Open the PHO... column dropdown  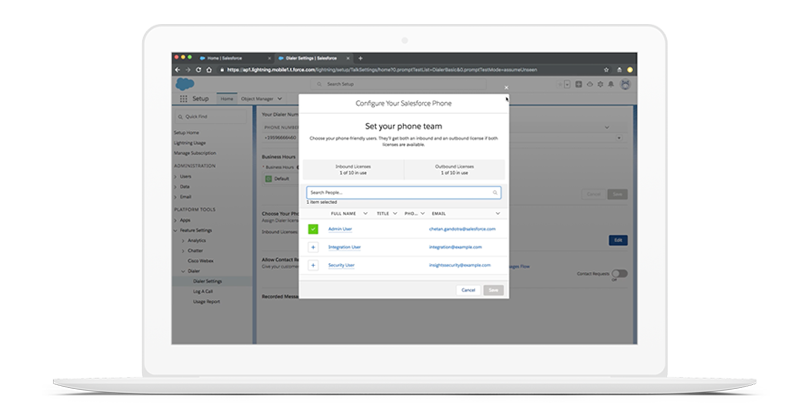(422, 213)
